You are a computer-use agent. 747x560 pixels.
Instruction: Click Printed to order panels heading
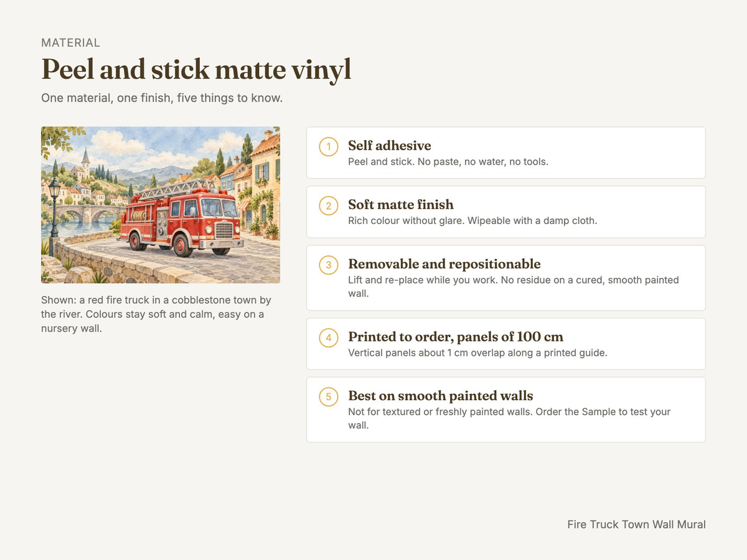click(456, 337)
